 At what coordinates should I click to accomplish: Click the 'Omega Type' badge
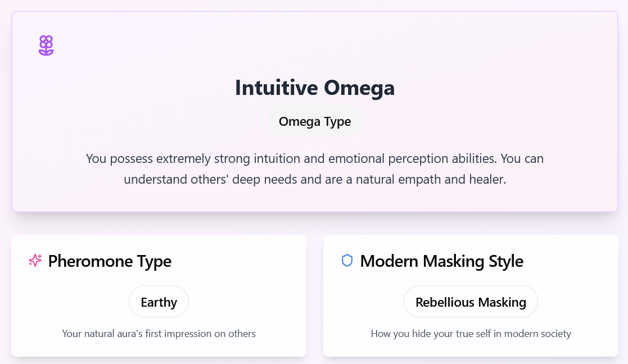click(314, 121)
